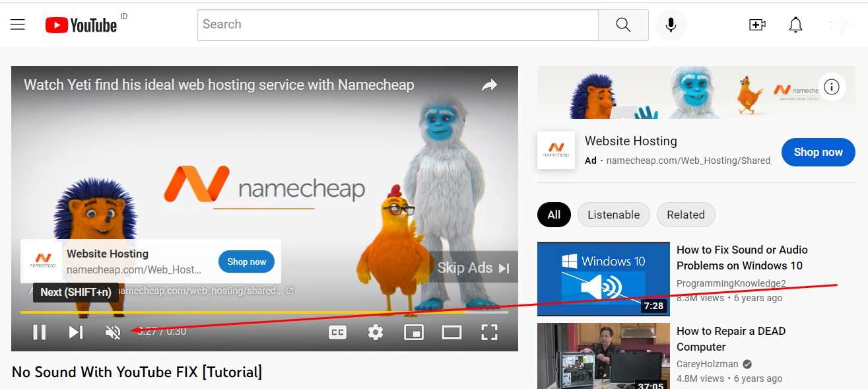Screen dimensions: 868x389
Task: Open the DEAD Computer video thumbnail
Action: 603,356
